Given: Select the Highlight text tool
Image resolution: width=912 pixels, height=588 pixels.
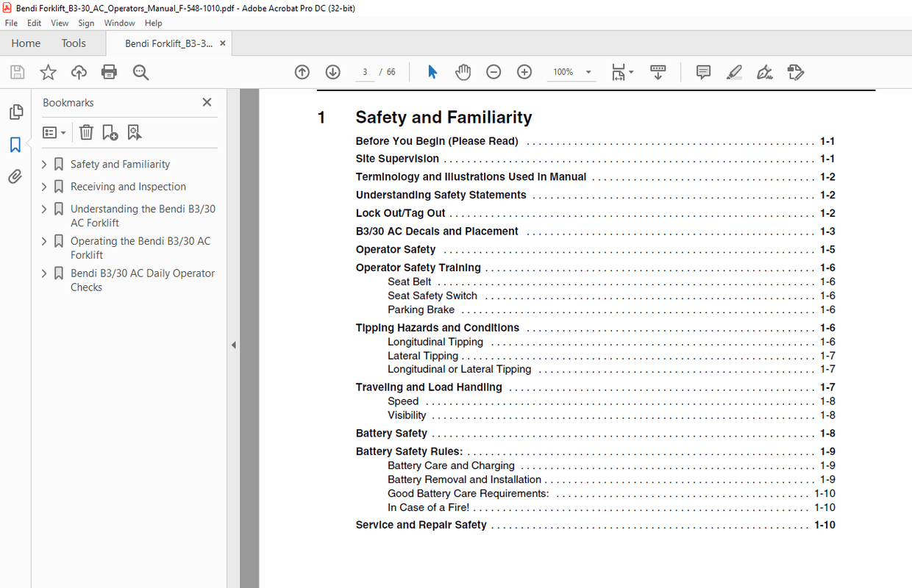Looking at the screenshot, I should pyautogui.click(x=734, y=72).
